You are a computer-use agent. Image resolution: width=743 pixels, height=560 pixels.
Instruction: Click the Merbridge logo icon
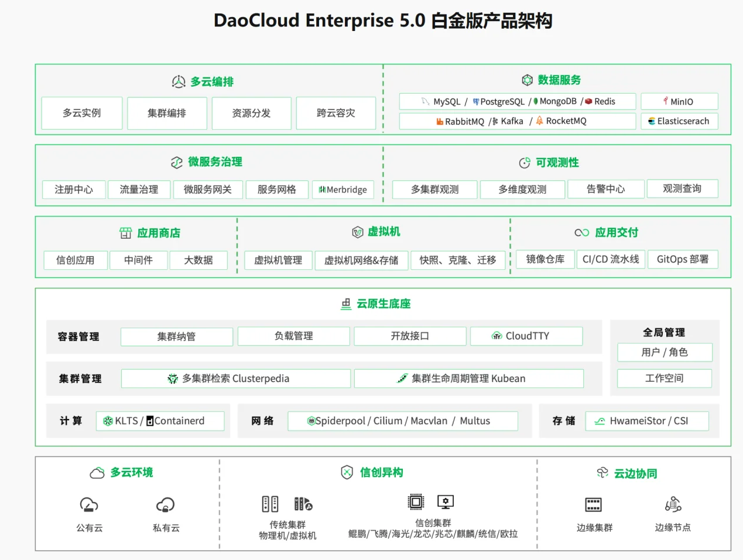322,190
